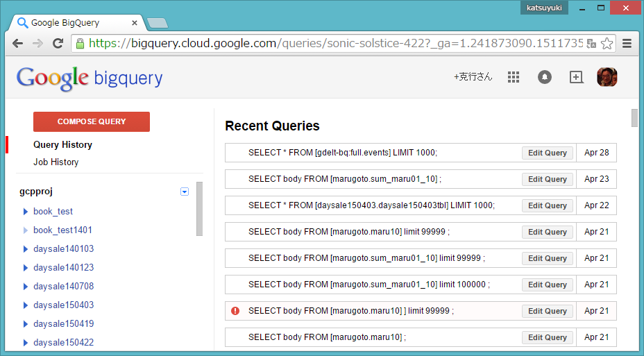Go back with the browser back arrow

[x=17, y=43]
